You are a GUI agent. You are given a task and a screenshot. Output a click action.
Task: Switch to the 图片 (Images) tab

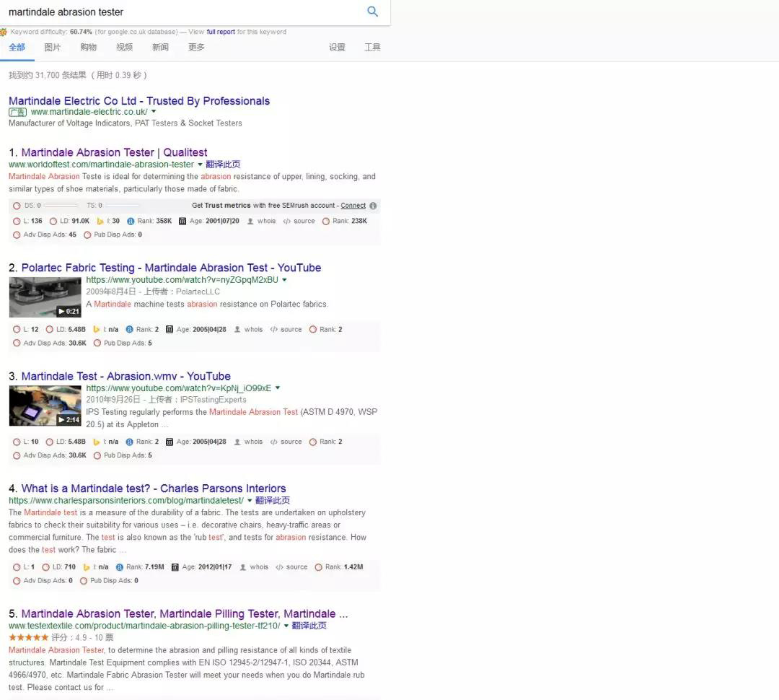click(x=53, y=48)
